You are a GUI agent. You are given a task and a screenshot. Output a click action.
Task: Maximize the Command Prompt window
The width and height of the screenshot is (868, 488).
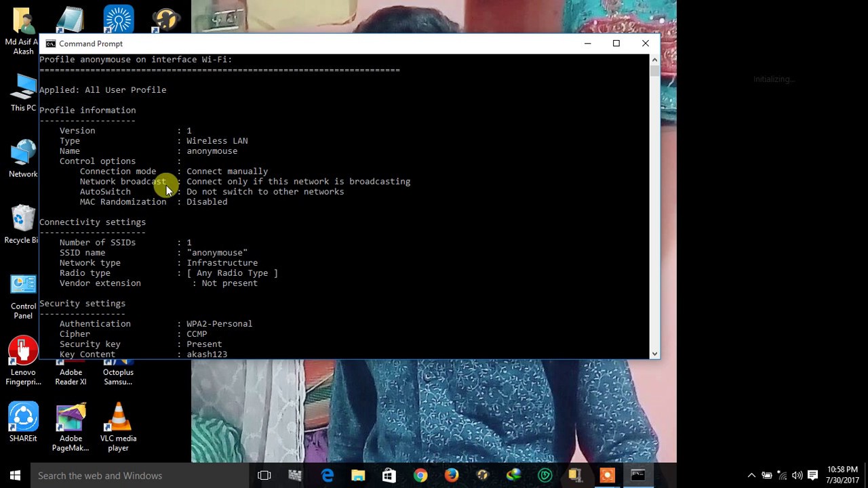click(x=616, y=43)
